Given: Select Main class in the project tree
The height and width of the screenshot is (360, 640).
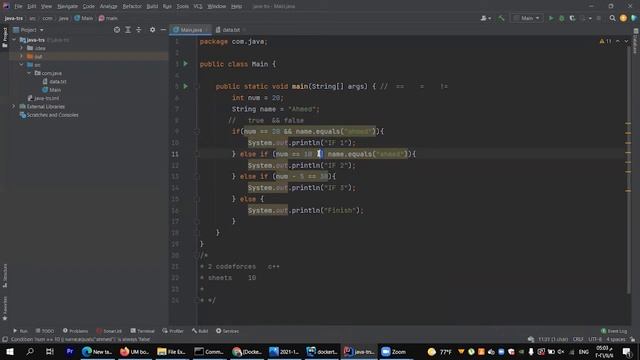Looking at the screenshot, I should point(51,90).
